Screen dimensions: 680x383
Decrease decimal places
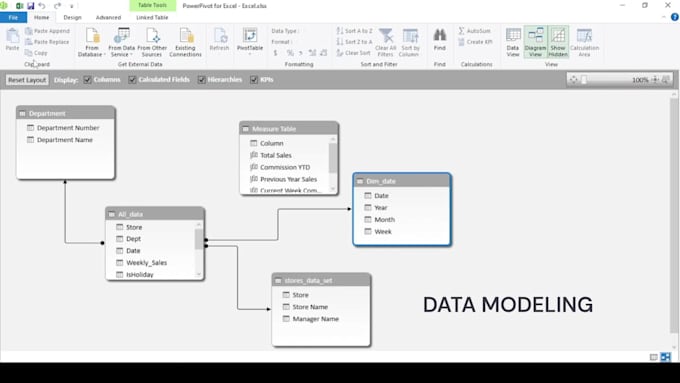point(324,53)
